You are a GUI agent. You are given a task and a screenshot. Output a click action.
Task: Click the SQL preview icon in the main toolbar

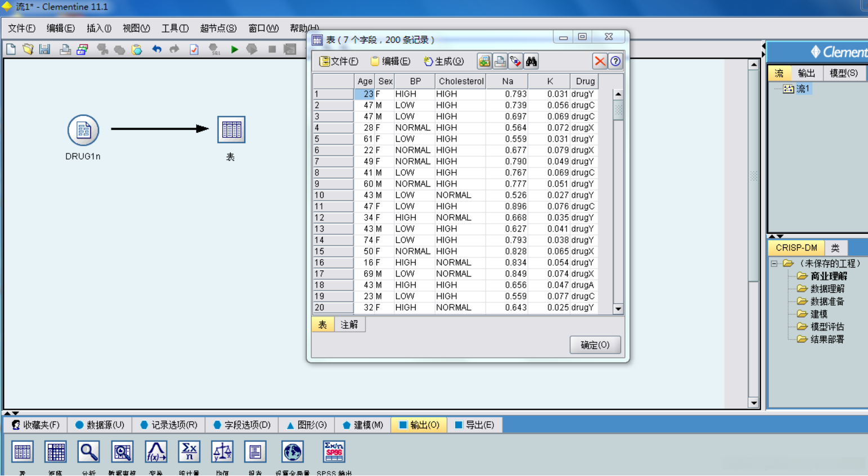tap(214, 49)
